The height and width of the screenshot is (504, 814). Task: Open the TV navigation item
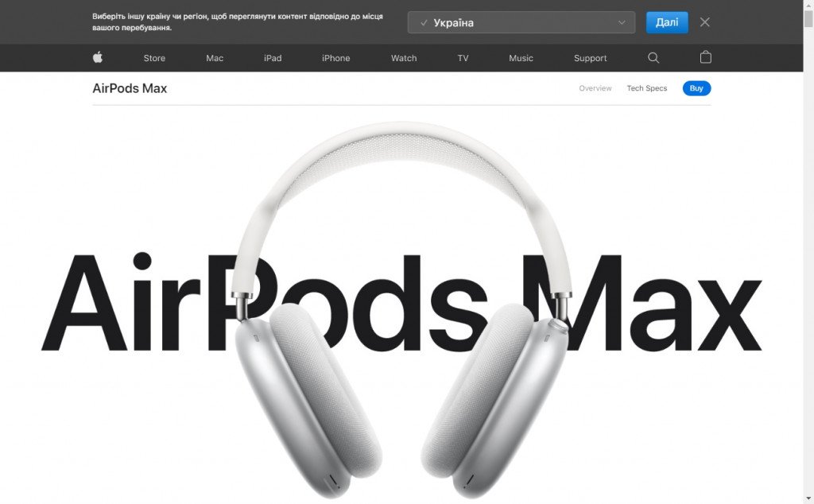pos(463,58)
